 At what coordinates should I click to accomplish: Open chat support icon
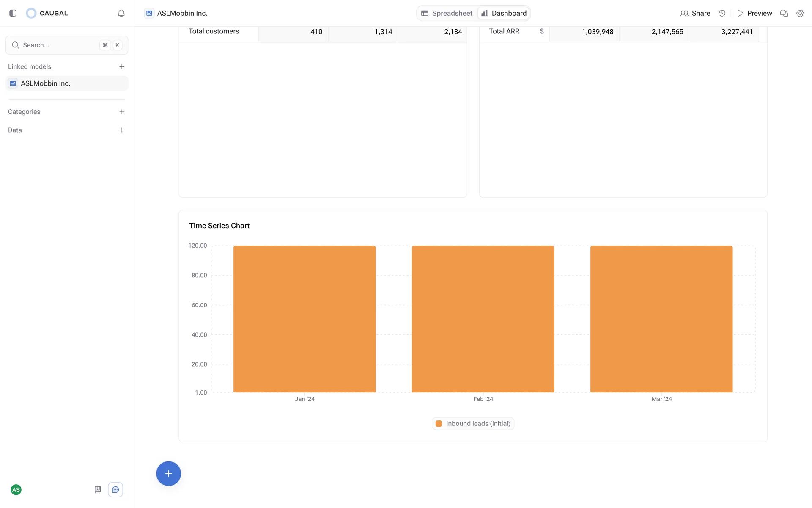click(x=115, y=490)
